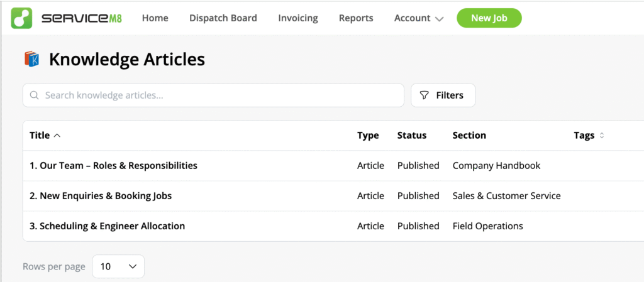The width and height of the screenshot is (644, 282).
Task: Open the Invoicing page
Action: [297, 18]
